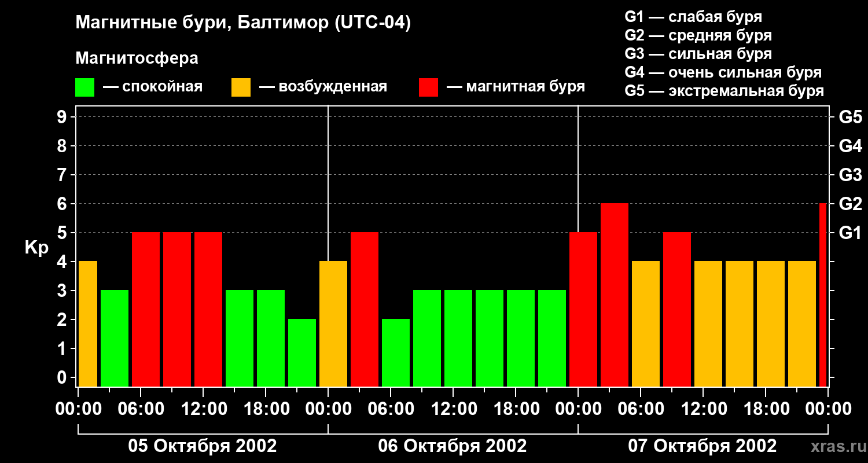Click the G1 label on right axis

pyautogui.click(x=850, y=233)
